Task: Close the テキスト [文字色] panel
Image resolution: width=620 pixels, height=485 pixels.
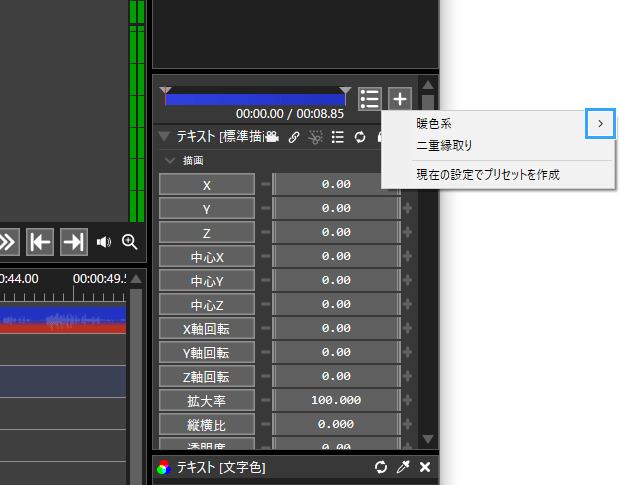Action: click(x=425, y=467)
